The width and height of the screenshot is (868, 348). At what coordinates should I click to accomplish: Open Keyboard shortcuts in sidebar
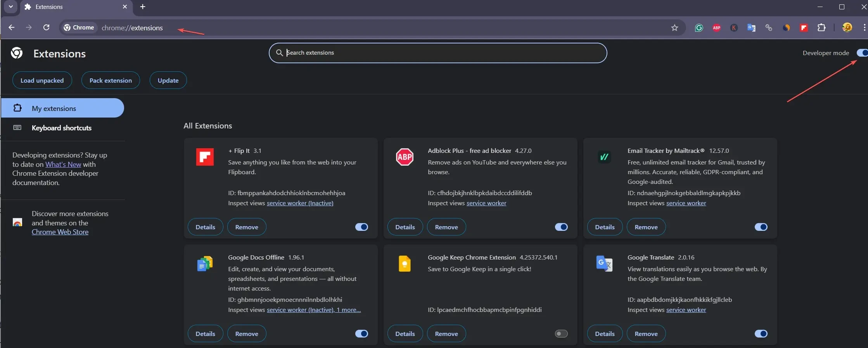(x=62, y=128)
